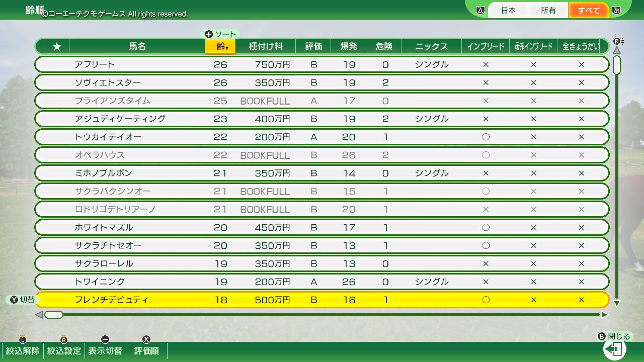Click the ZR shoulder button icon
This screenshot has height=362, width=644.
click(616, 10)
